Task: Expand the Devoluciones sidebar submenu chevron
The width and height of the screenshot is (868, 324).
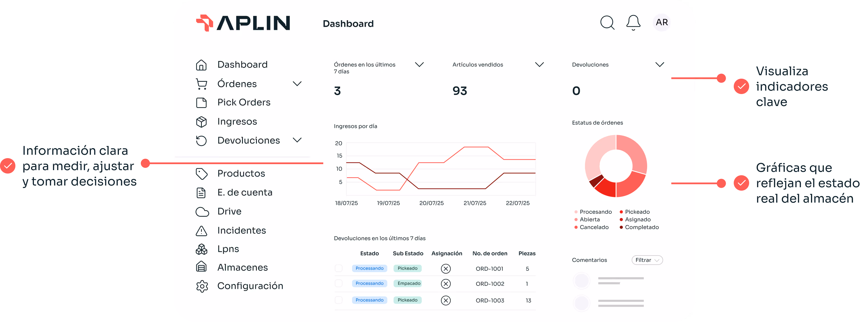Action: pyautogui.click(x=297, y=140)
